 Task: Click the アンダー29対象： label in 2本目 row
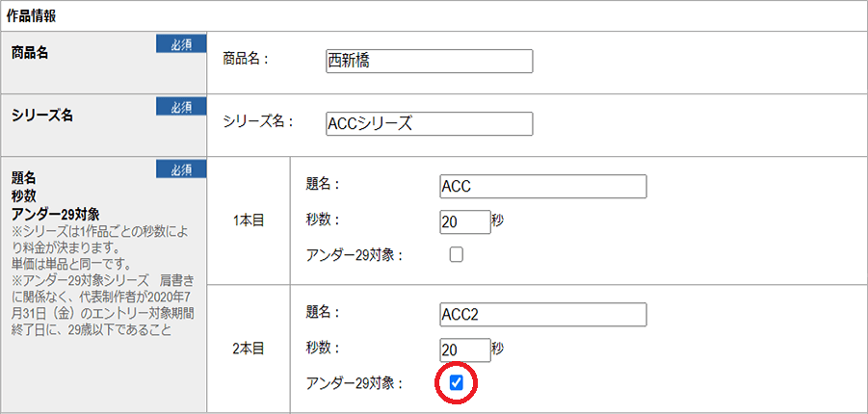click(354, 384)
